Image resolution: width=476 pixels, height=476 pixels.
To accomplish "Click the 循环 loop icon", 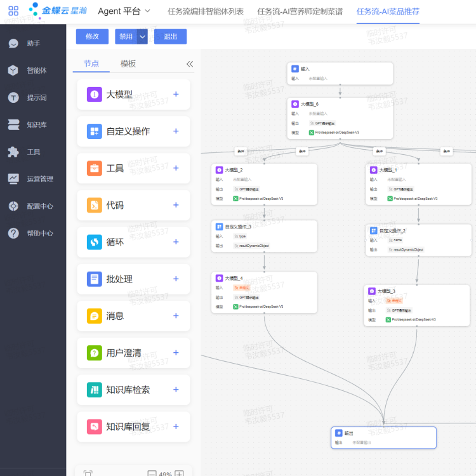I will pyautogui.click(x=95, y=242).
